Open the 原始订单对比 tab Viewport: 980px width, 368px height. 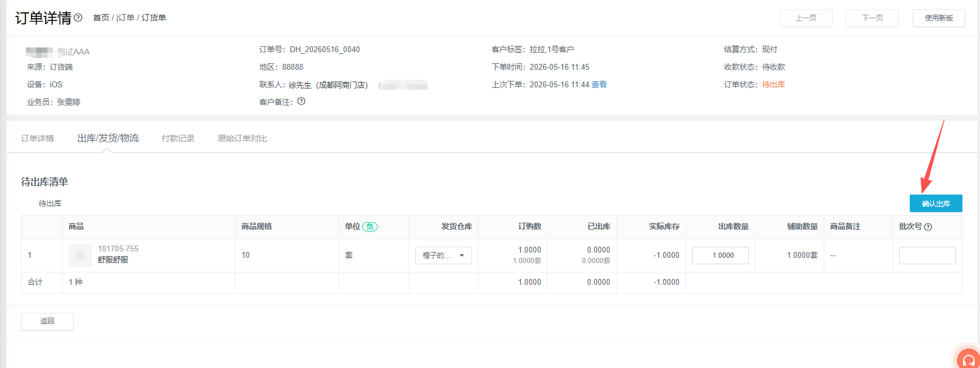[242, 138]
